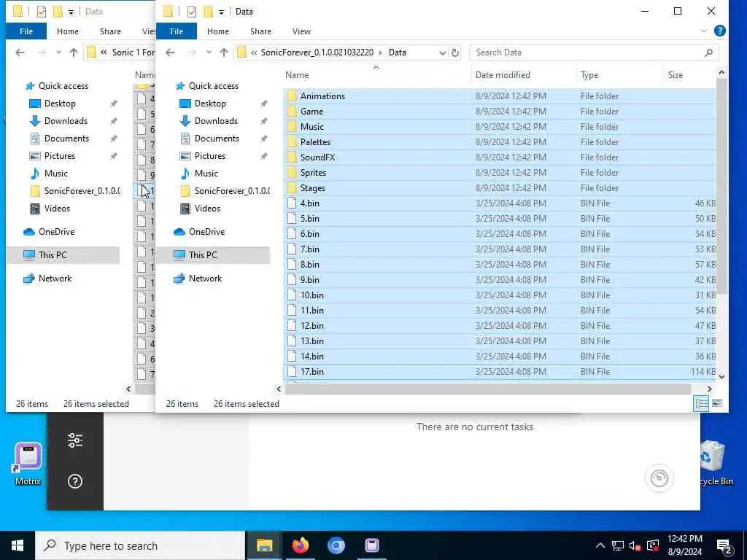Launch Firefox from the taskbar
This screenshot has width=747, height=560.
(300, 545)
